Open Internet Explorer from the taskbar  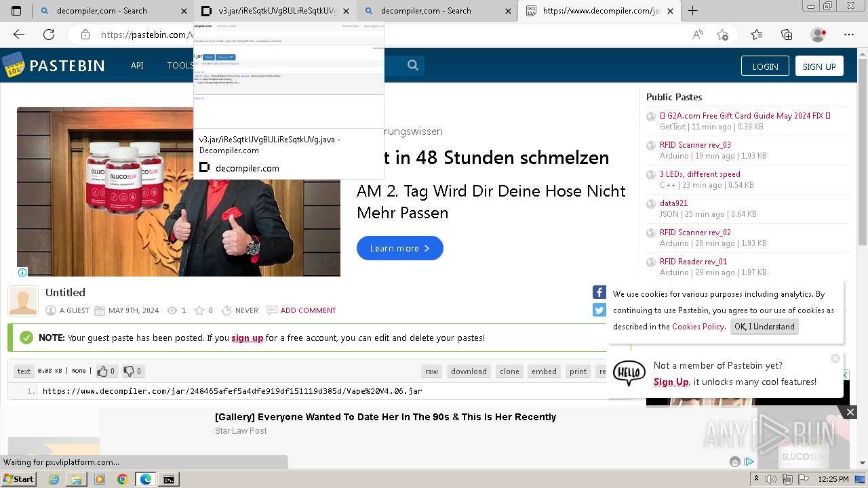click(54, 479)
